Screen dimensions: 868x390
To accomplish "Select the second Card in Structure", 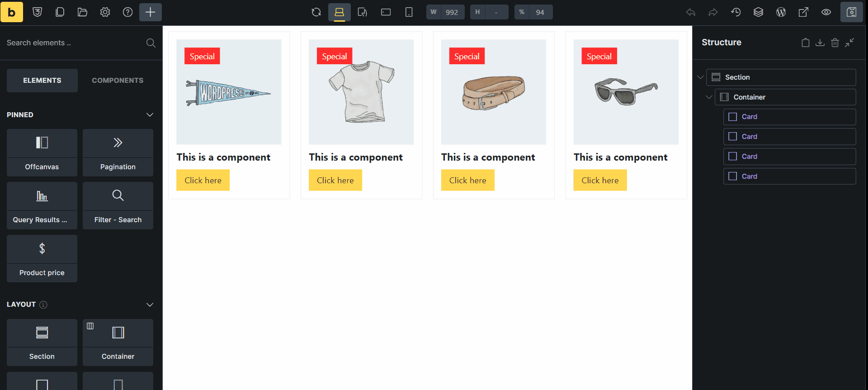I will [790, 137].
